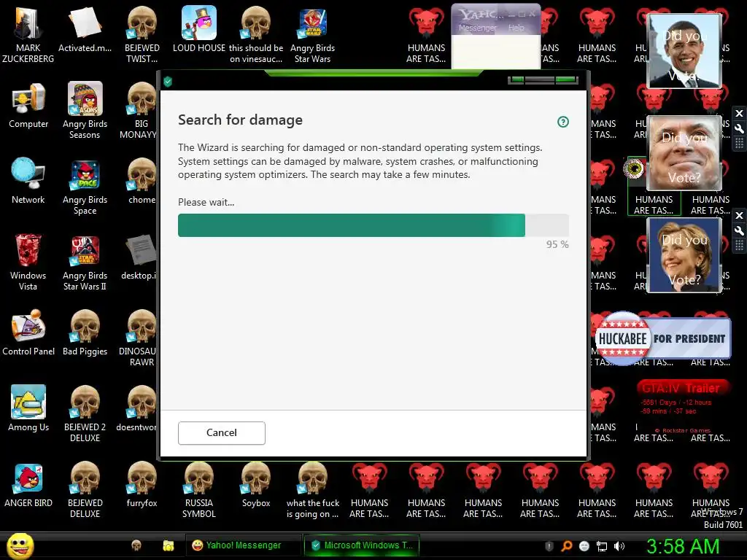Viewport: 747px width, 560px height.
Task: Switch to Yahoo! Messenger taskbar button
Action: (243, 545)
